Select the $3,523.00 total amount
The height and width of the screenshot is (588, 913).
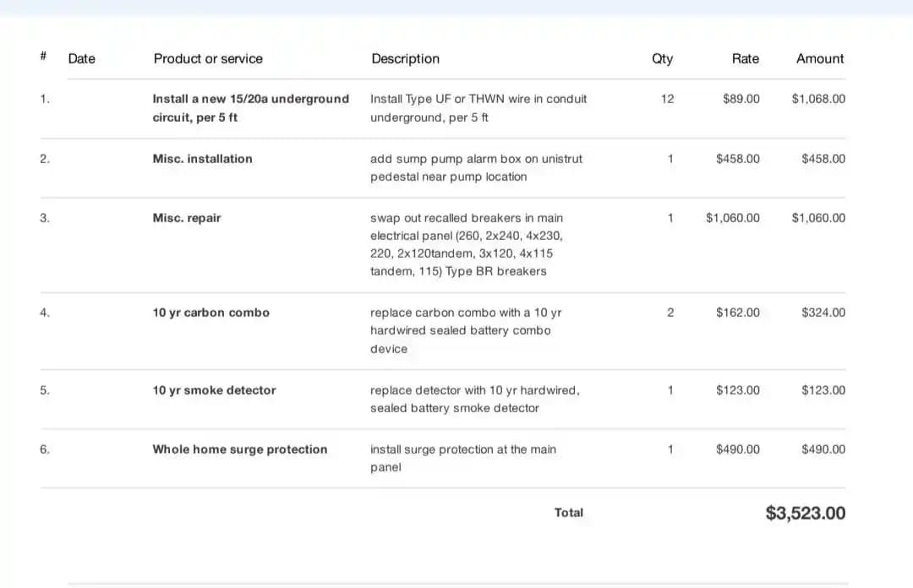click(805, 513)
